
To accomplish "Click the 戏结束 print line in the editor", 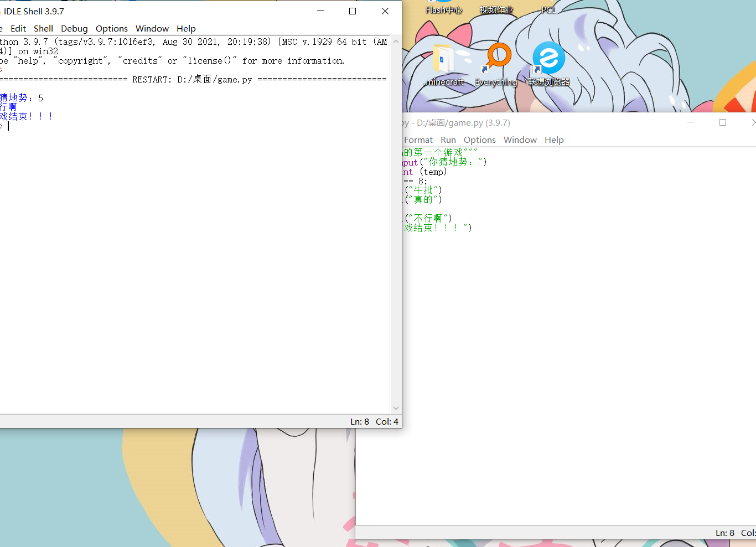I will [x=437, y=228].
